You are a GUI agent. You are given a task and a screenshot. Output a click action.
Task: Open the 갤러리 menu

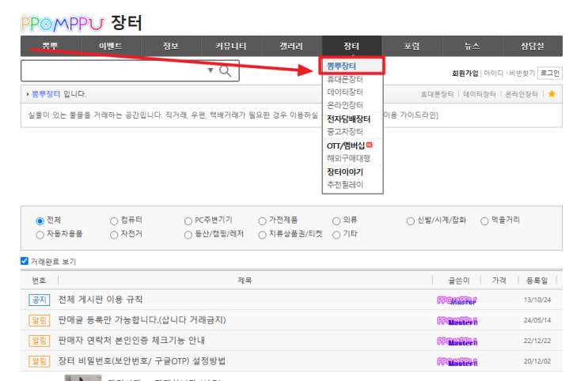click(x=291, y=46)
